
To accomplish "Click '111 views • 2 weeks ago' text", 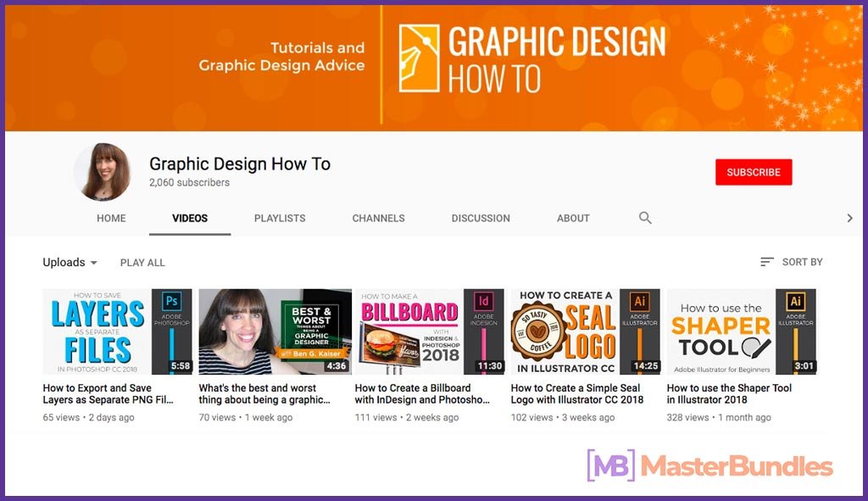I will 407,417.
